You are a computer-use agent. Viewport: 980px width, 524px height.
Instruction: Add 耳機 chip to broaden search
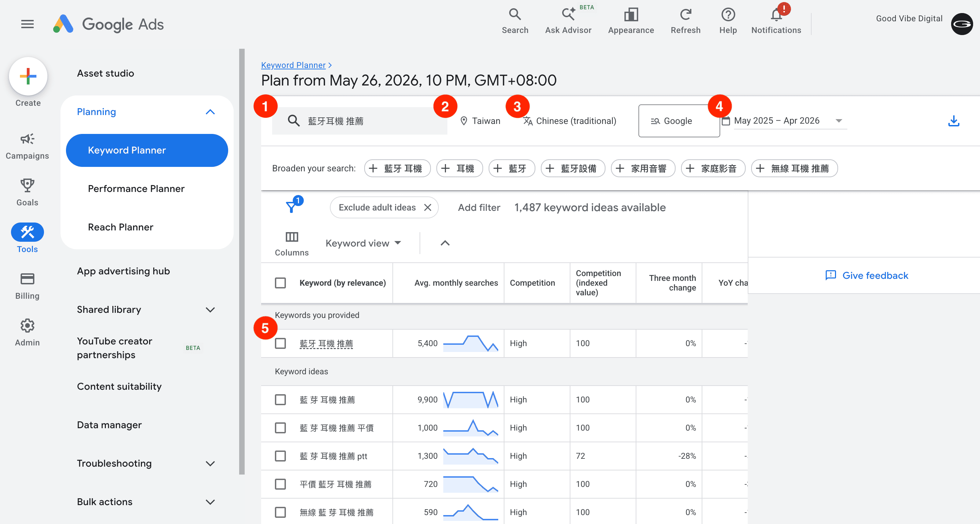[459, 168]
